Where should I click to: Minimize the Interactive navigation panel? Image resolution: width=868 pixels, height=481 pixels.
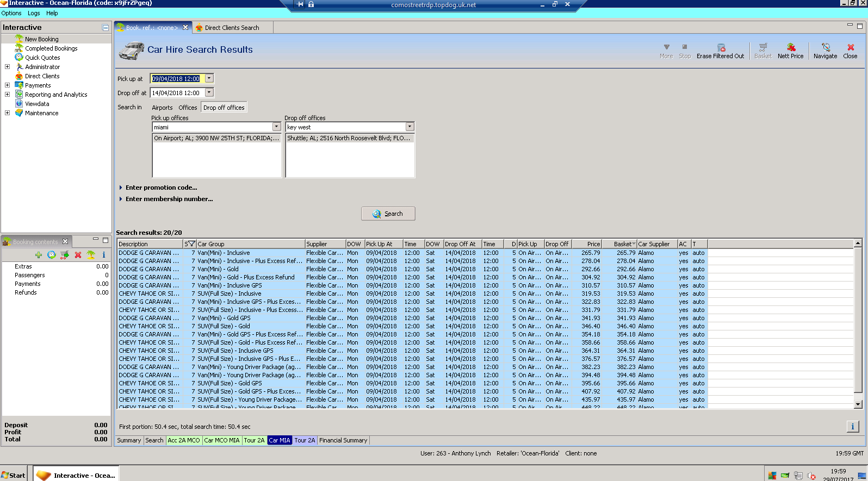point(105,27)
